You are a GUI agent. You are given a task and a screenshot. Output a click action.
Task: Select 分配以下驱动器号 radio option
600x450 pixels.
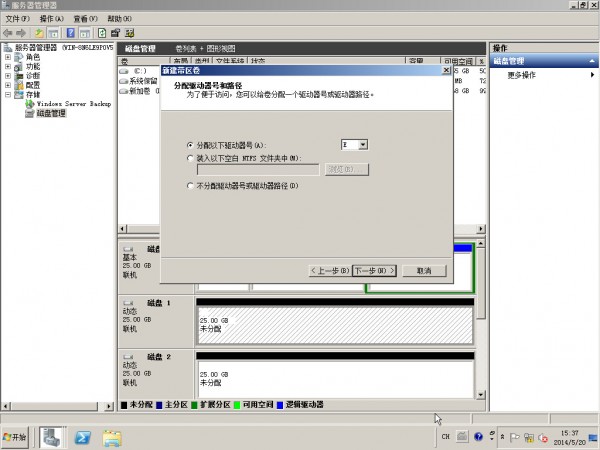click(190, 146)
